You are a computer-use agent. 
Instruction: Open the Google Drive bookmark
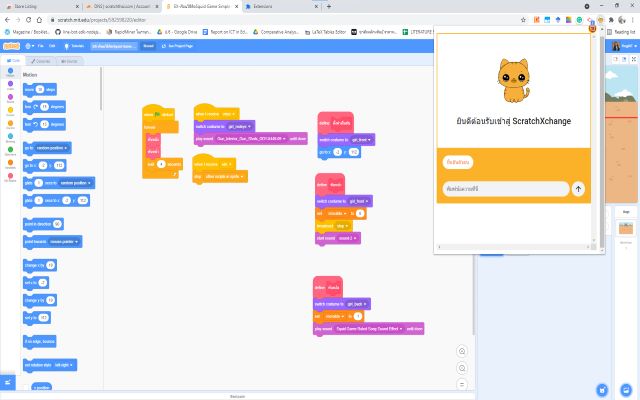pos(178,31)
